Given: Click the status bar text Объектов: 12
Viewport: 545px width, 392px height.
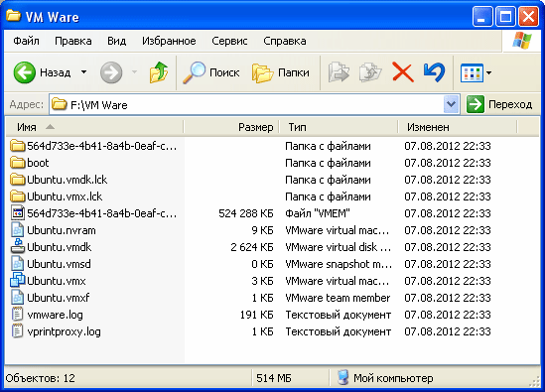Looking at the screenshot, I should click(x=41, y=378).
